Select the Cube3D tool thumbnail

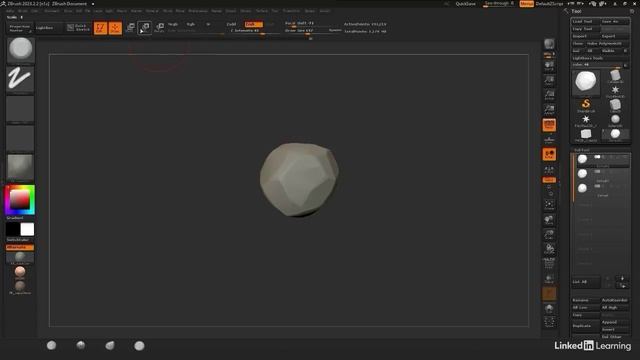pos(615,105)
